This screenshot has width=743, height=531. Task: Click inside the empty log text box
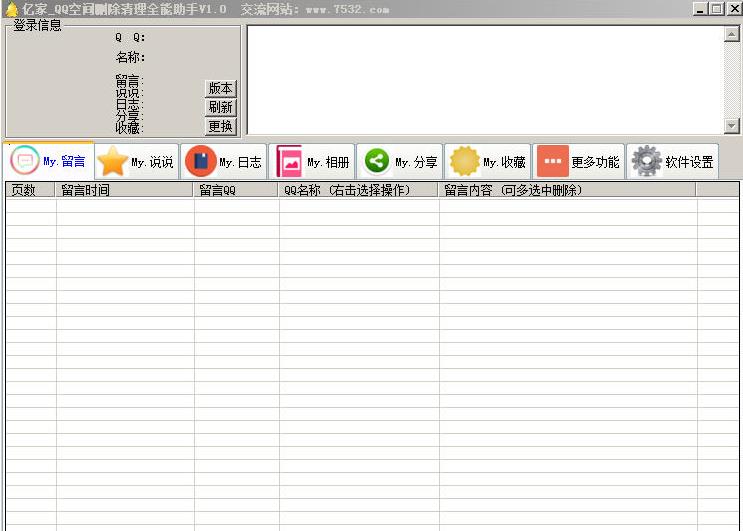coord(485,80)
